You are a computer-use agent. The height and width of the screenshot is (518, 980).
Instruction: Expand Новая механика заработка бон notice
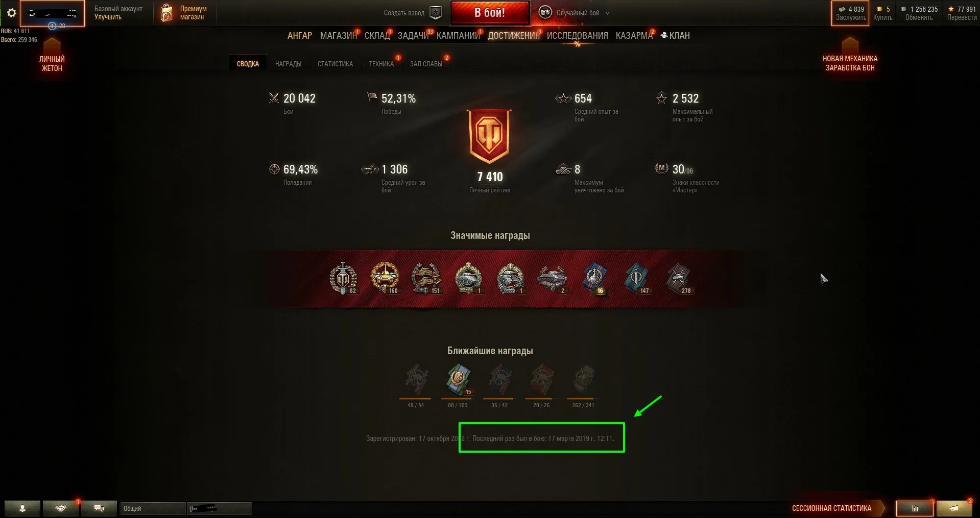(850, 55)
